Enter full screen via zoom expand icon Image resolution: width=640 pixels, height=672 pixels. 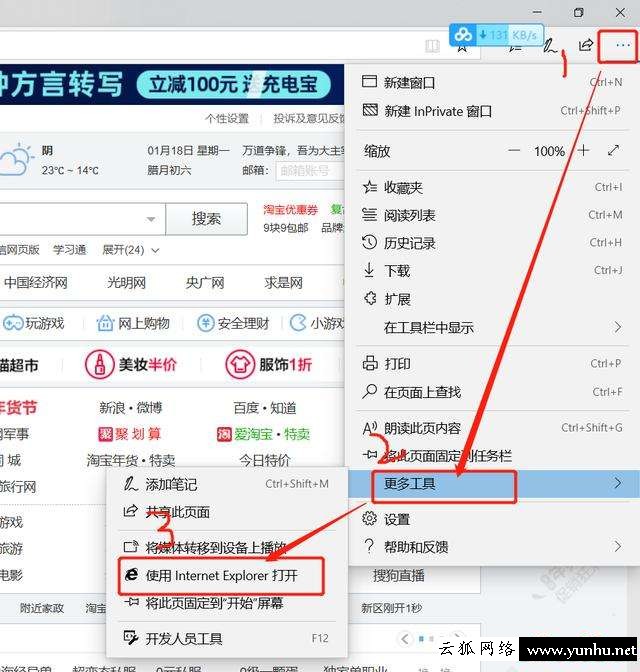[613, 150]
